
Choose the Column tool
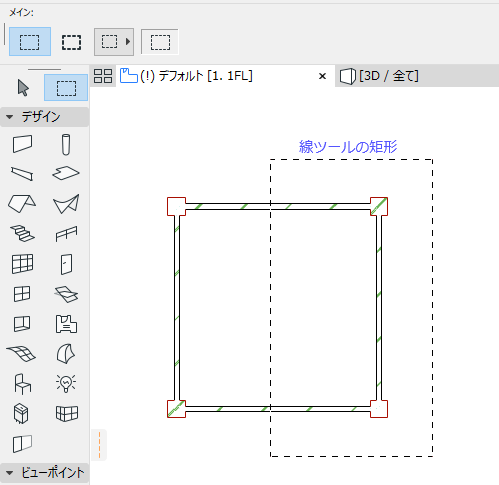click(x=66, y=144)
